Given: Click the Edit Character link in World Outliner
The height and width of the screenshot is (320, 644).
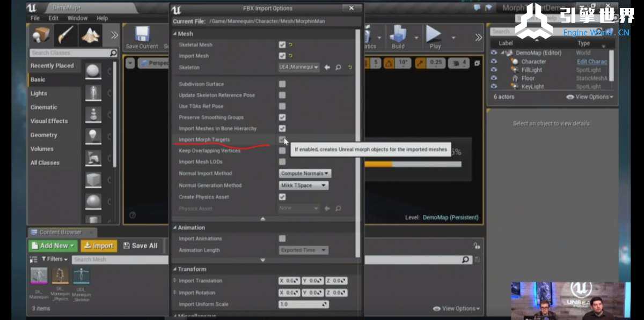Looking at the screenshot, I should click(592, 62).
